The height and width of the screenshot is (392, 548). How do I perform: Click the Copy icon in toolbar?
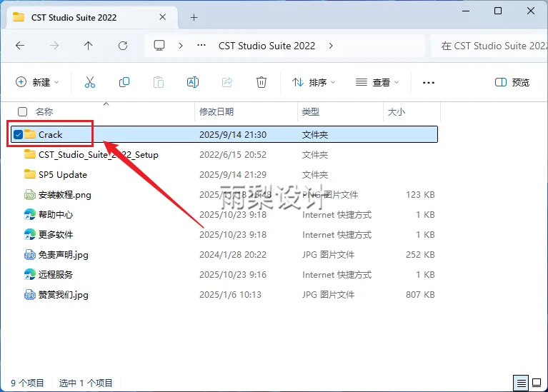click(124, 82)
